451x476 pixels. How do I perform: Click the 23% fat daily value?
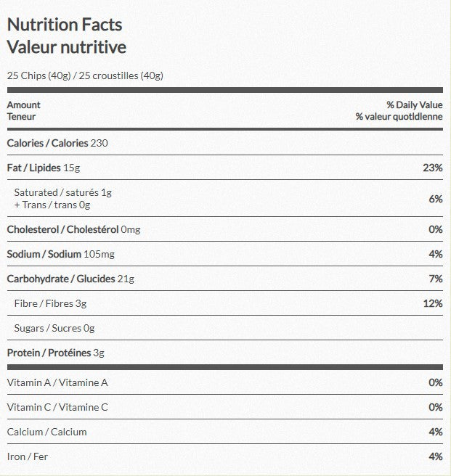[432, 168]
